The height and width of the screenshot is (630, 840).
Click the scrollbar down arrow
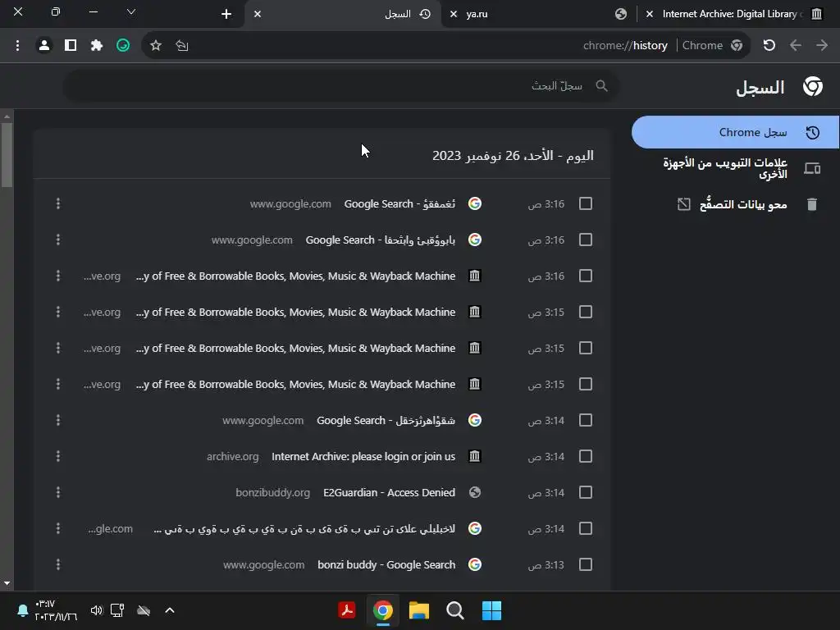point(7,583)
